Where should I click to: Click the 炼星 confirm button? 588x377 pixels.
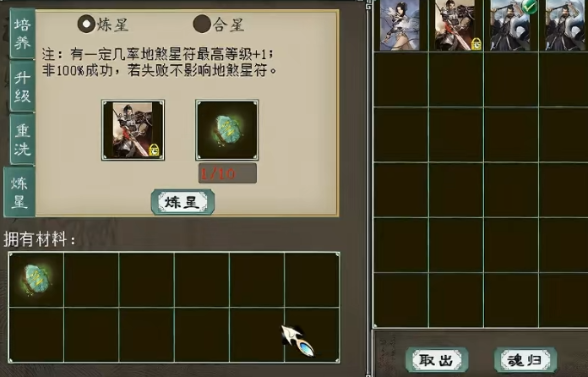coord(182,202)
